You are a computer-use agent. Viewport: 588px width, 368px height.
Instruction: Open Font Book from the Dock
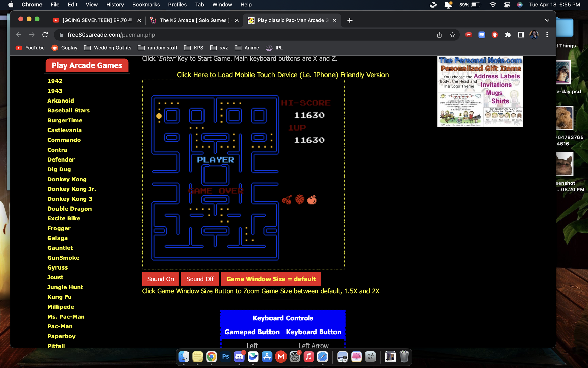(370, 356)
